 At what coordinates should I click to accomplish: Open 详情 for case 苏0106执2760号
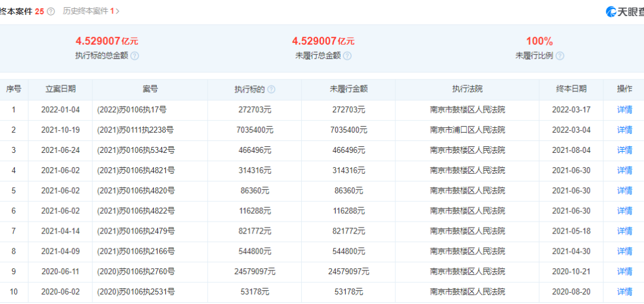tap(624, 272)
